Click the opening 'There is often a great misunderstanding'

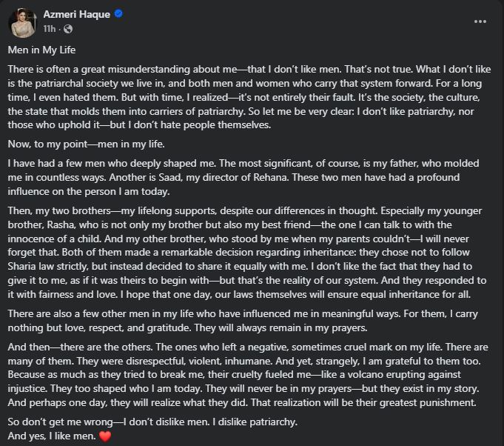pyautogui.click(x=99, y=69)
